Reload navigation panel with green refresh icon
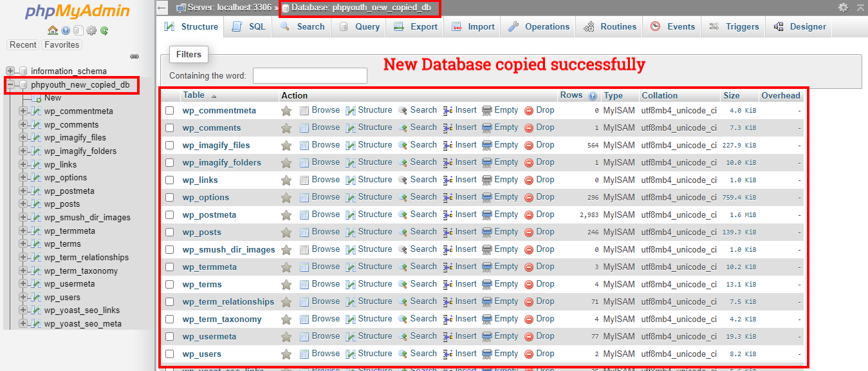Viewport: 868px width, 371px height. point(104,30)
